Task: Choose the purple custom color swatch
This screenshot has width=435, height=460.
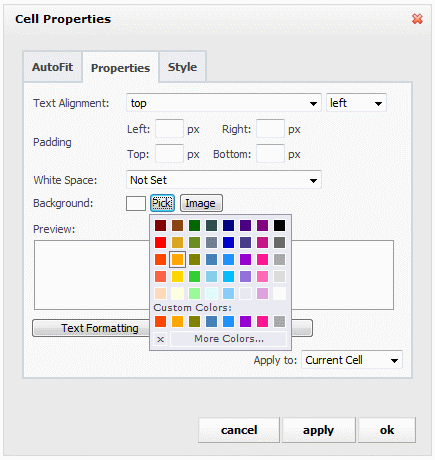Action: [245, 321]
